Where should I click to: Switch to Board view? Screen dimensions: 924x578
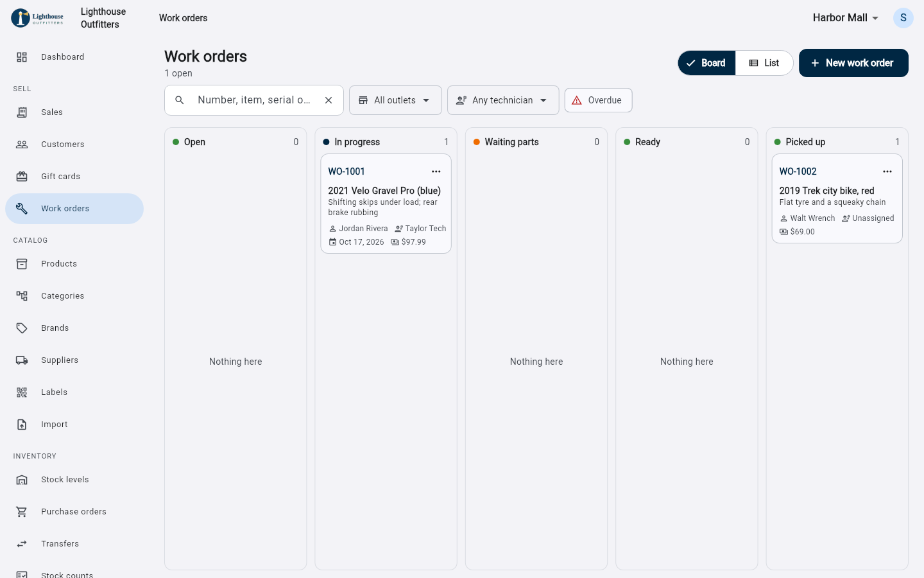coord(706,63)
